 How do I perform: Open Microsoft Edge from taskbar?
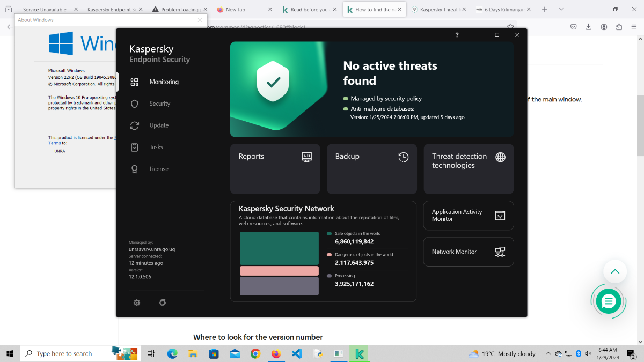(x=172, y=353)
